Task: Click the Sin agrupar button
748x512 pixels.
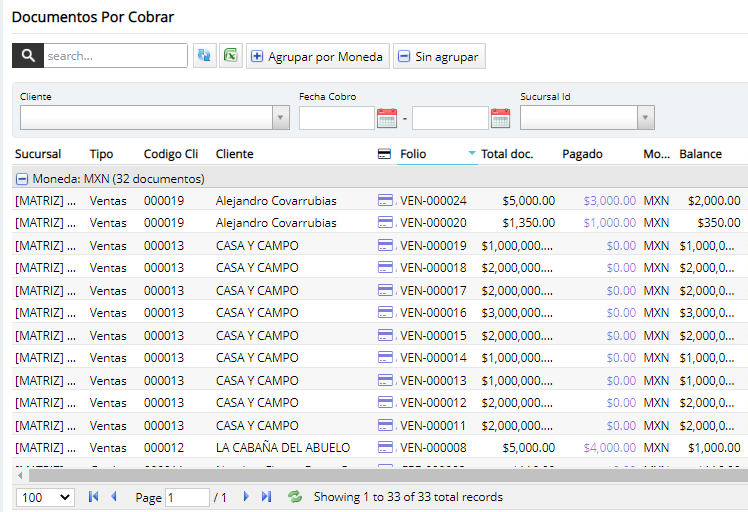Action: pos(439,57)
